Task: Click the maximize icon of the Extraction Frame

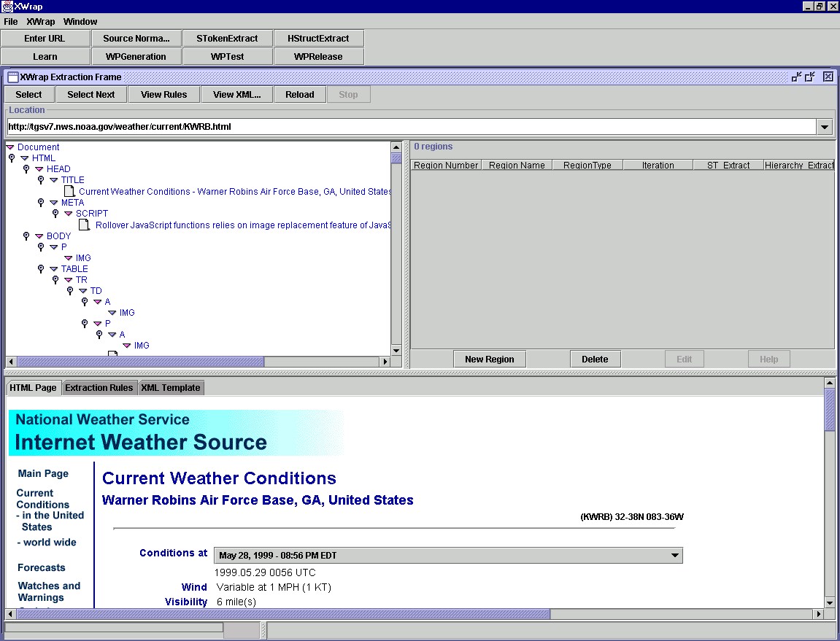Action: pyautogui.click(x=810, y=77)
